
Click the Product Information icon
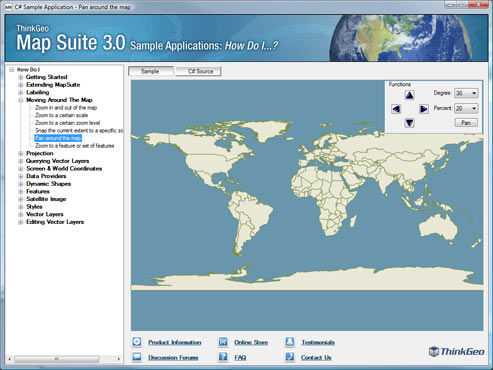pos(137,341)
